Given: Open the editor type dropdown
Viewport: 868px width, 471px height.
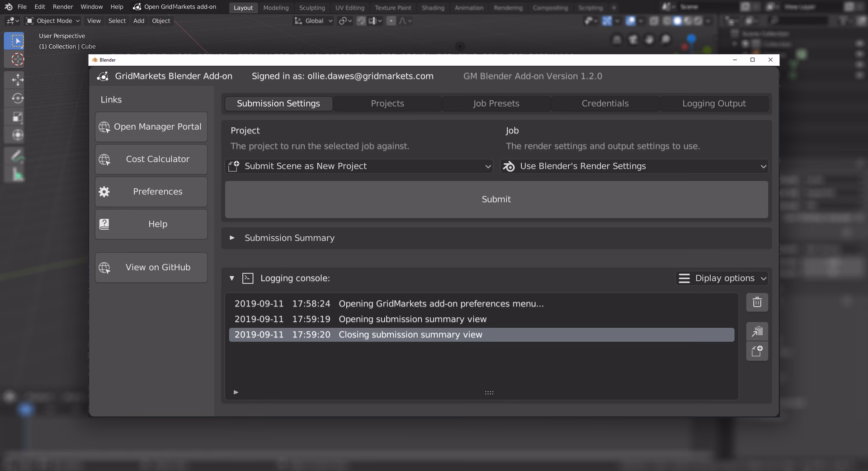Looking at the screenshot, I should (x=12, y=21).
